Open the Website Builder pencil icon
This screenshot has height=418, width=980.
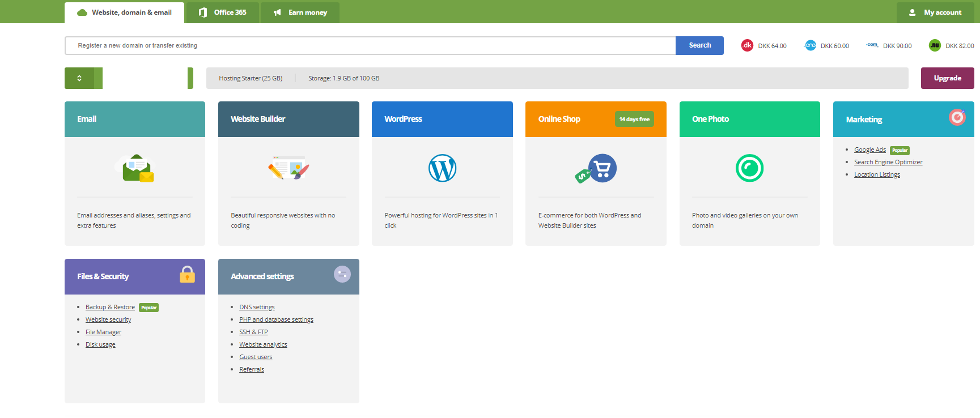pos(289,168)
